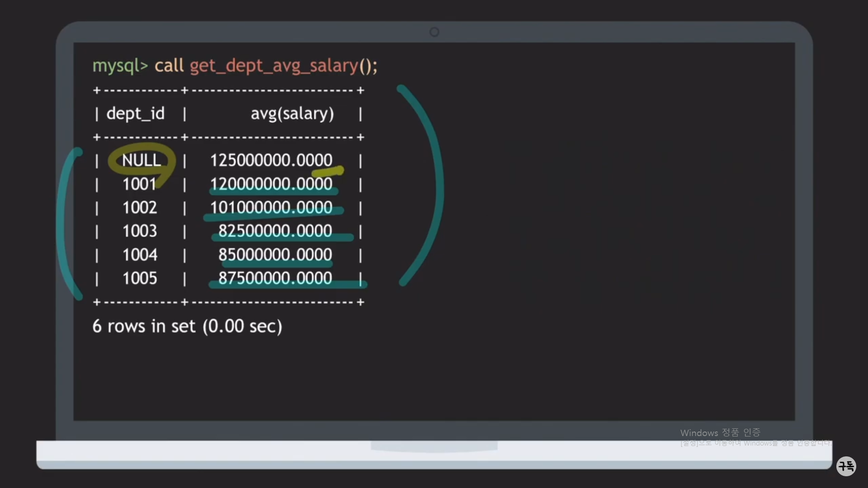Click the dept_id column header

click(x=135, y=113)
